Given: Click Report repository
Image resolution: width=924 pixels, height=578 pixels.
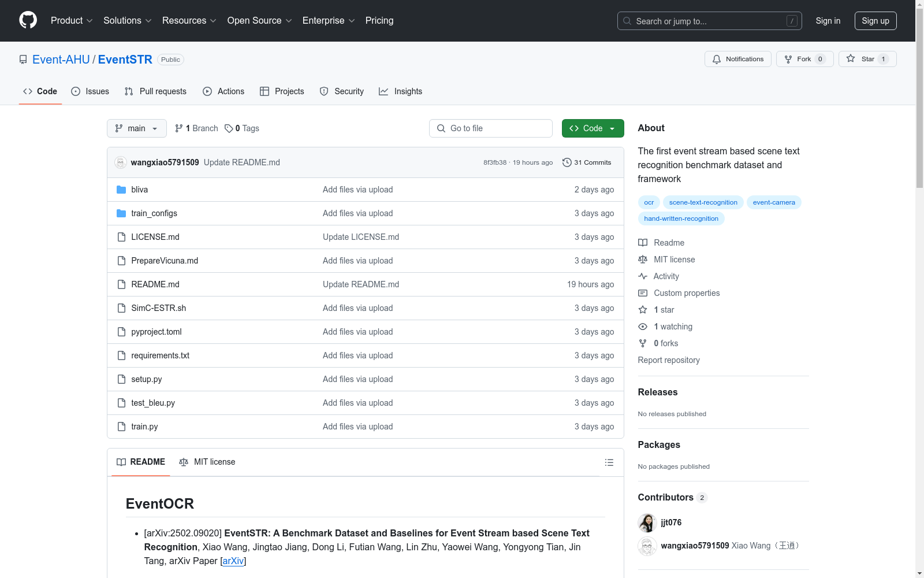Looking at the screenshot, I should click(x=669, y=360).
